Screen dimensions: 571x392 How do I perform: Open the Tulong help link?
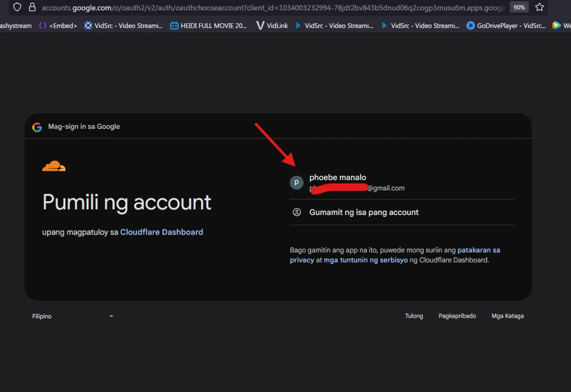[414, 316]
